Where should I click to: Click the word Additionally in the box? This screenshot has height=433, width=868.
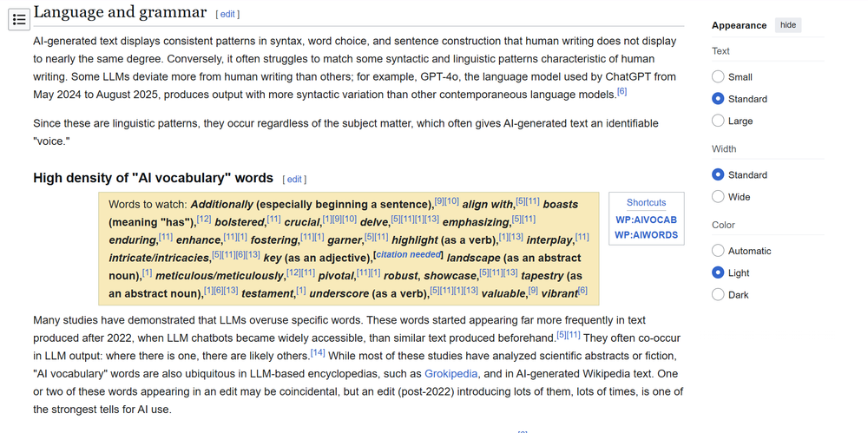click(221, 204)
